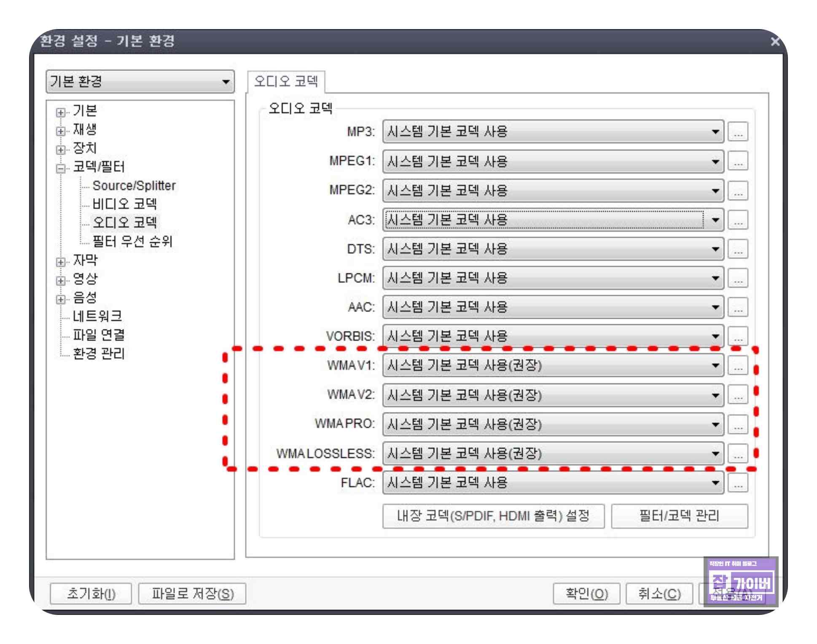Click the 오디오 코덱 tab
The width and height of the screenshot is (817, 644).
(286, 81)
